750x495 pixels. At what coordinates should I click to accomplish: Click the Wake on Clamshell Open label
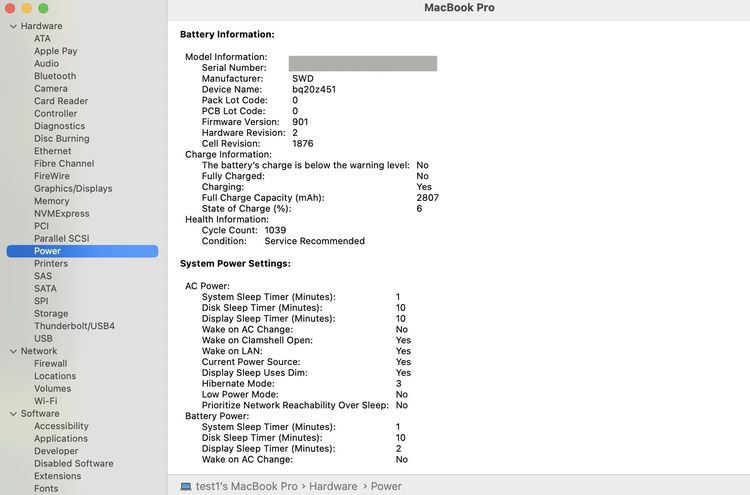pyautogui.click(x=257, y=340)
